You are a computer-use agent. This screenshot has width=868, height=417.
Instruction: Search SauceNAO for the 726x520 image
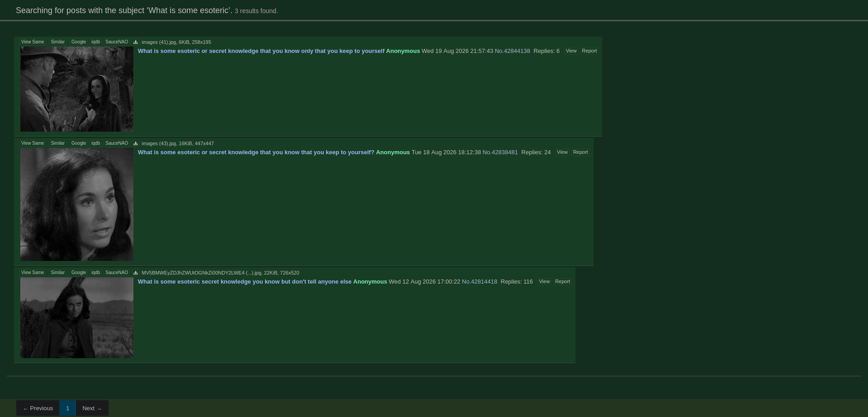pos(117,273)
